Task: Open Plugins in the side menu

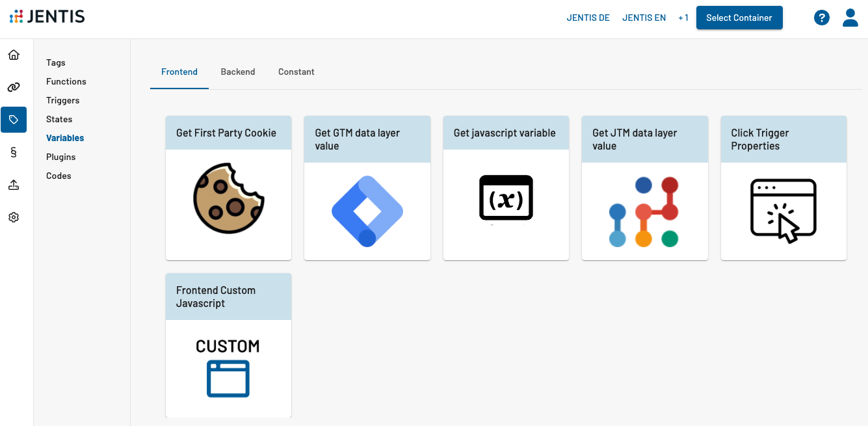Action: (61, 157)
